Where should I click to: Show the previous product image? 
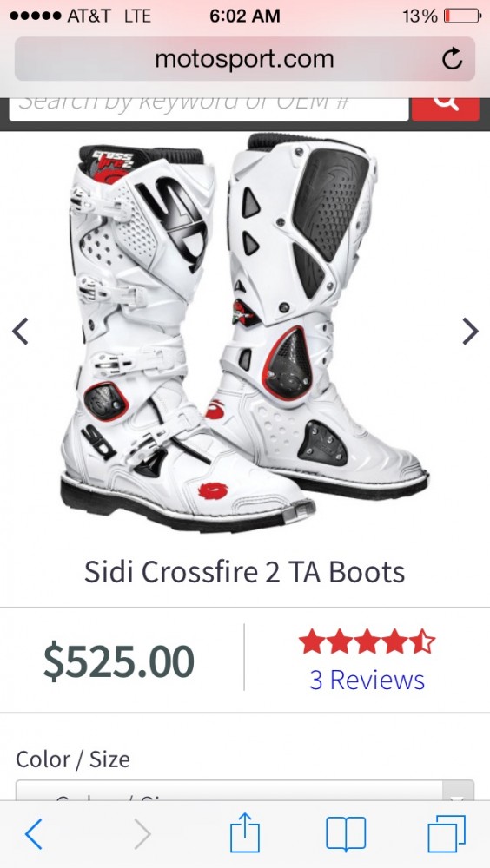(20, 331)
